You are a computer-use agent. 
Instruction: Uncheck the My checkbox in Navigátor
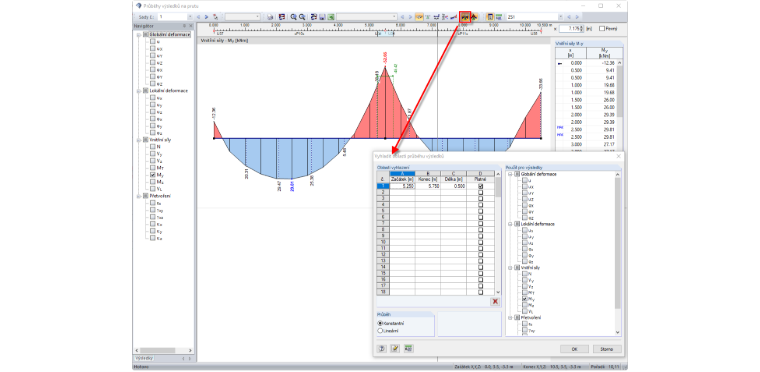point(153,175)
